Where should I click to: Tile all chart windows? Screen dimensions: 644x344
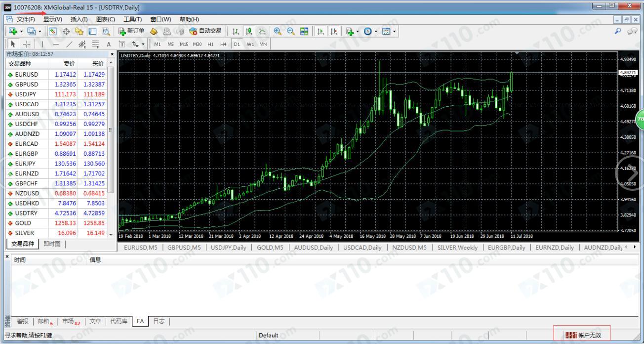(x=304, y=31)
